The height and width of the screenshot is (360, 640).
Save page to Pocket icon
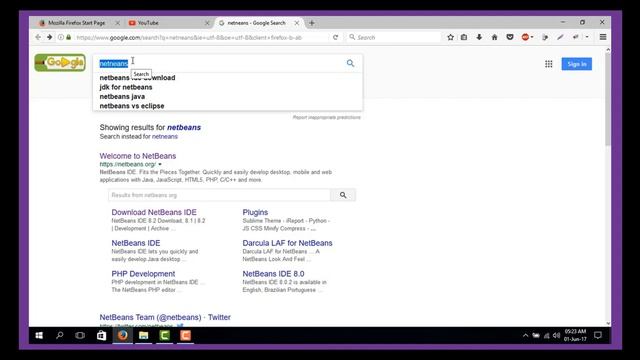point(510,37)
